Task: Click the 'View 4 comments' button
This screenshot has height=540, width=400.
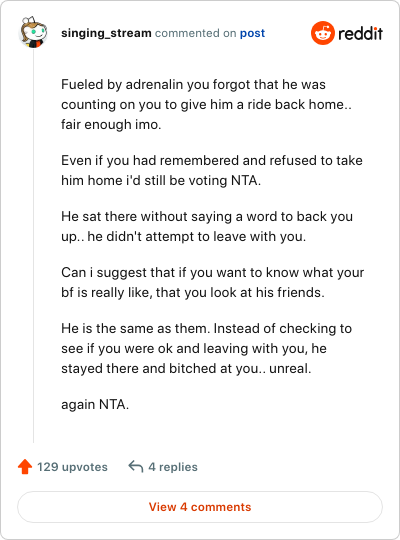Action: point(200,507)
